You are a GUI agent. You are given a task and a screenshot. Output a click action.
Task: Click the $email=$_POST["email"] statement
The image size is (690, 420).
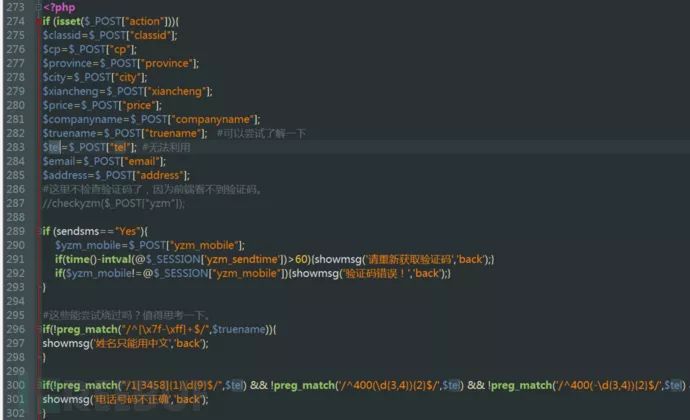coord(104,162)
